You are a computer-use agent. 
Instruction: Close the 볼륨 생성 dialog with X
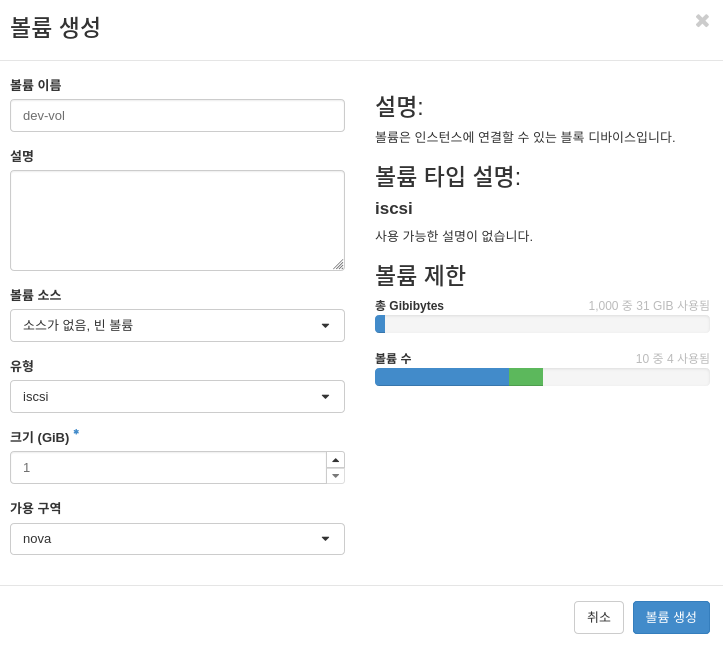[x=702, y=20]
